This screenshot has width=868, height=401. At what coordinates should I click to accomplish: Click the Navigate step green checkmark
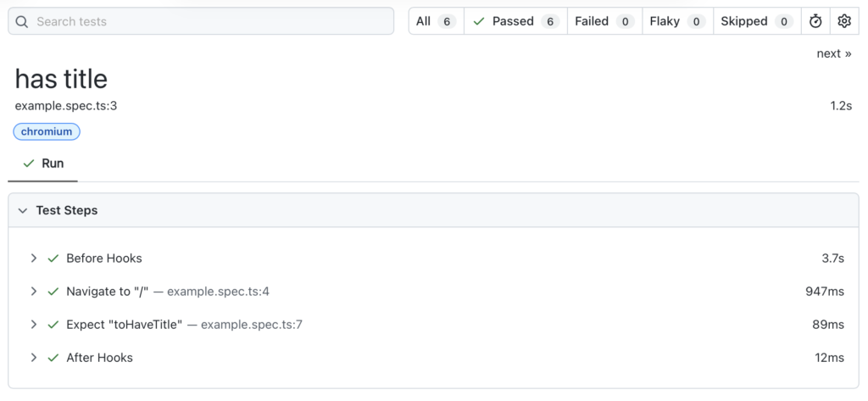point(53,292)
